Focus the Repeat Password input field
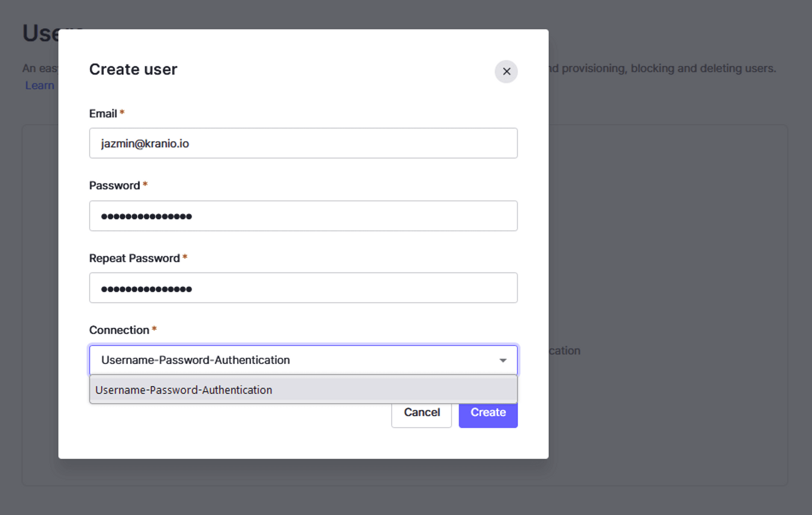Screen dimensions: 812x515 pos(303,288)
